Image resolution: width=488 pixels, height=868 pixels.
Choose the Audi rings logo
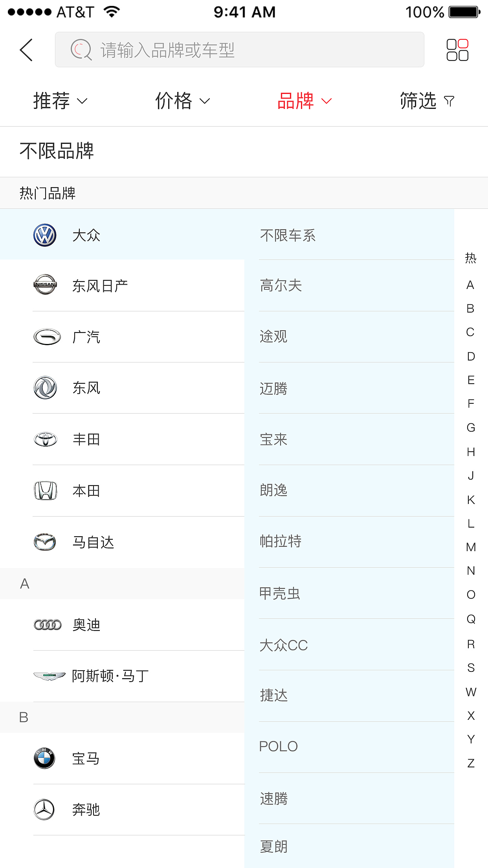(x=48, y=625)
